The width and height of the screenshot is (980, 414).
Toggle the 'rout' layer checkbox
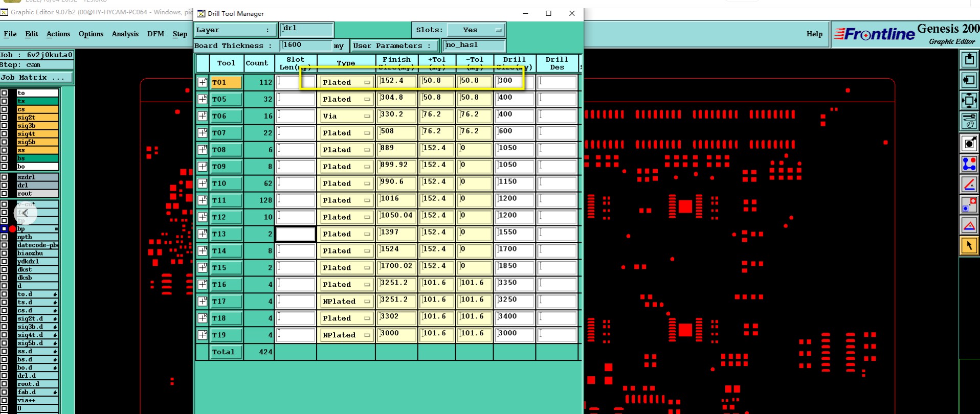pyautogui.click(x=4, y=194)
